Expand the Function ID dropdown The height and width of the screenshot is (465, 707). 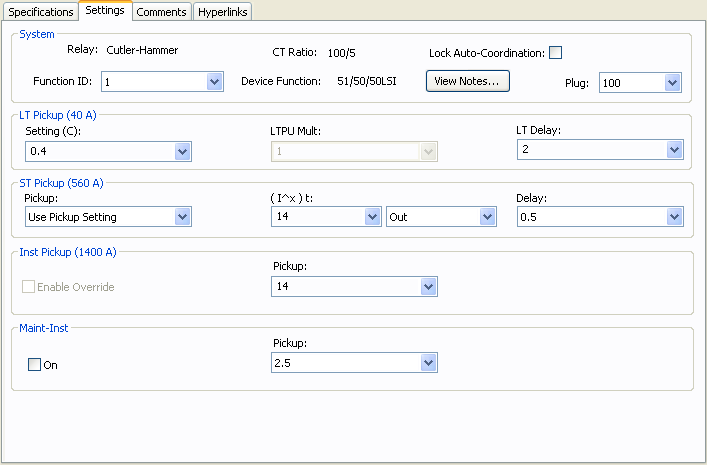tap(214, 82)
